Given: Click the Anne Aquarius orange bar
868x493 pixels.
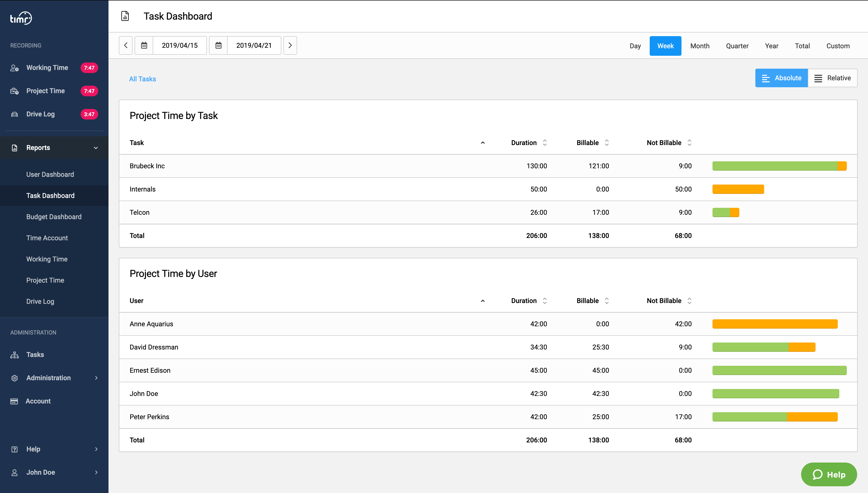Looking at the screenshot, I should click(775, 324).
